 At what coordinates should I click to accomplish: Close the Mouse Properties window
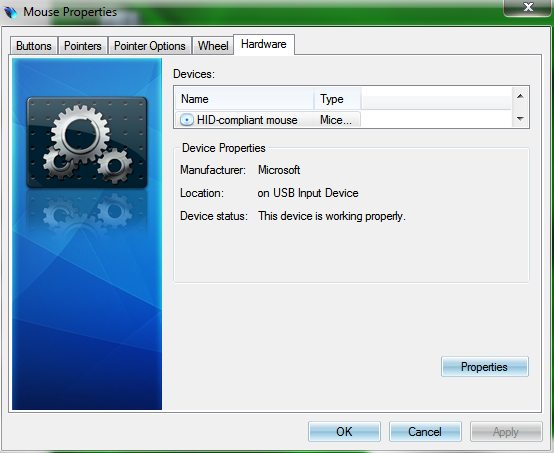(528, 7)
